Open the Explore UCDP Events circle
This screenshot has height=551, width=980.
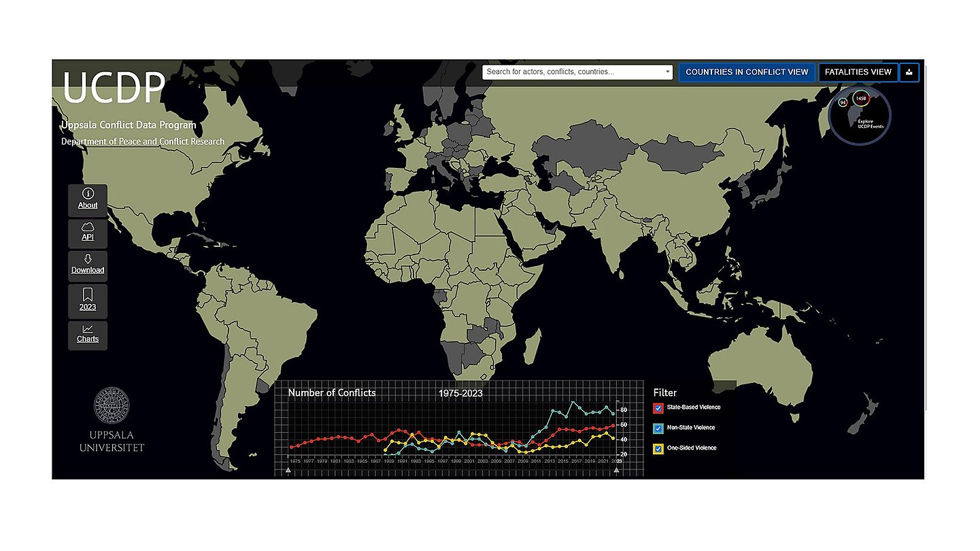pos(860,116)
